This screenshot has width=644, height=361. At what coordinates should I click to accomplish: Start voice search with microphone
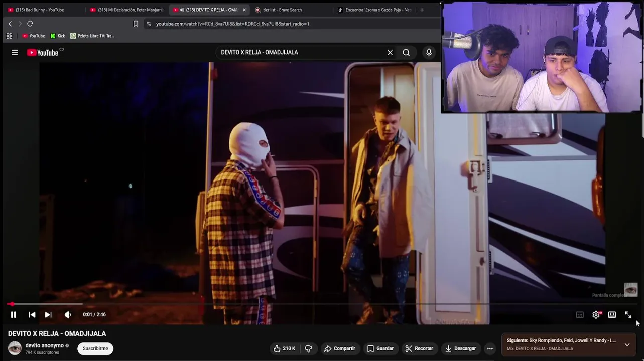tap(429, 52)
